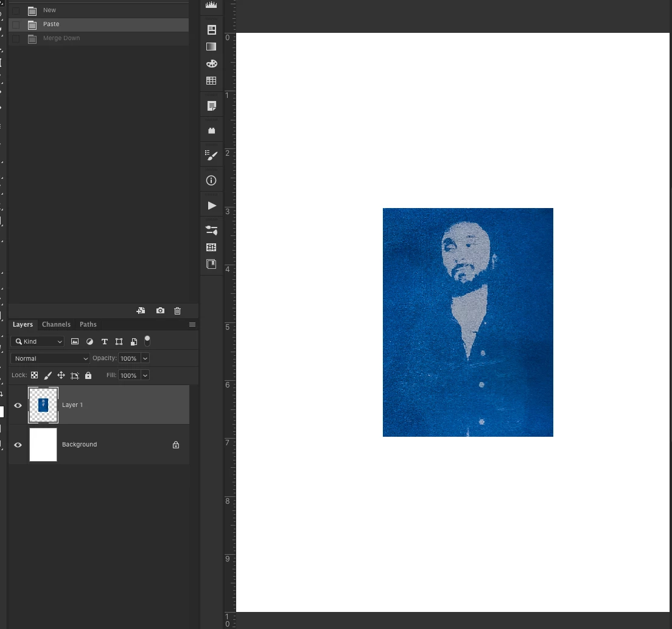Open the Notes panel icon
Image resolution: width=672 pixels, height=629 pixels.
click(211, 106)
